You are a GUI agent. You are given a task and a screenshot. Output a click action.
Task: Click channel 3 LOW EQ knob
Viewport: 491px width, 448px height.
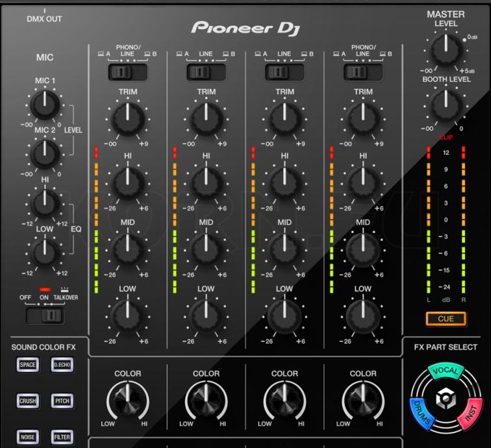pyautogui.click(x=284, y=316)
